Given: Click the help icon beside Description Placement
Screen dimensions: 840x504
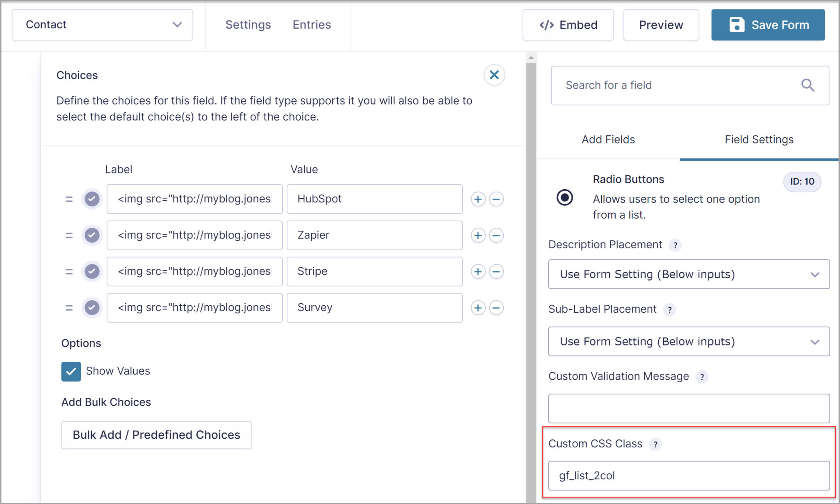Looking at the screenshot, I should [x=675, y=245].
